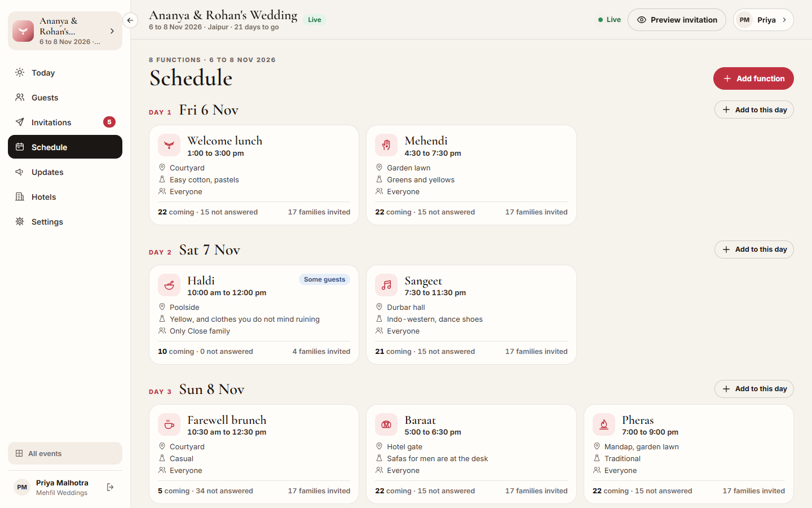This screenshot has width=812, height=508.
Task: Add a function to Sun 8 Nov
Action: coord(754,389)
